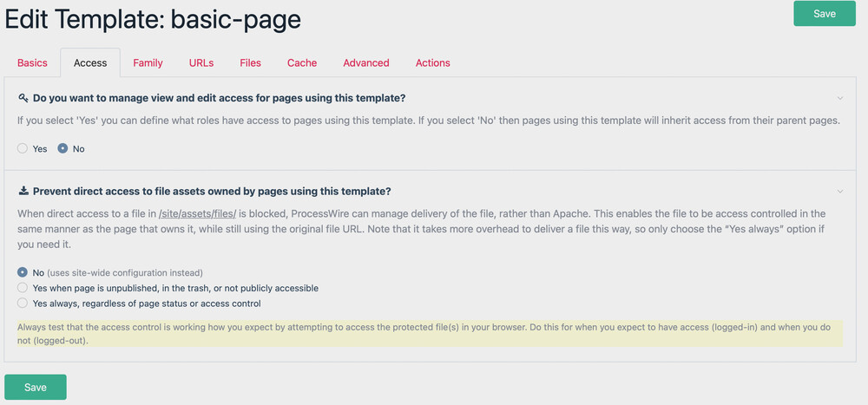Open the Advanced tab
Viewport: 868px width, 405px height.
[x=366, y=62]
